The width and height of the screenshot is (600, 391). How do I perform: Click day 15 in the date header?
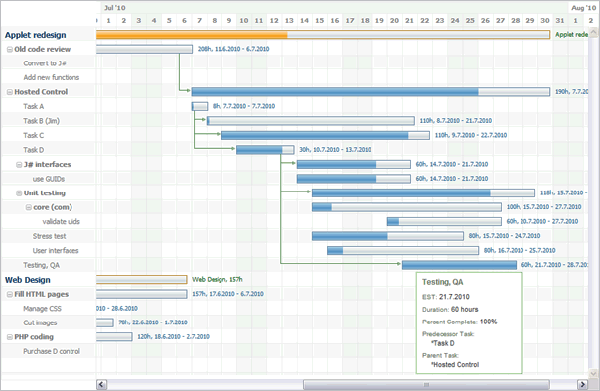coord(320,21)
